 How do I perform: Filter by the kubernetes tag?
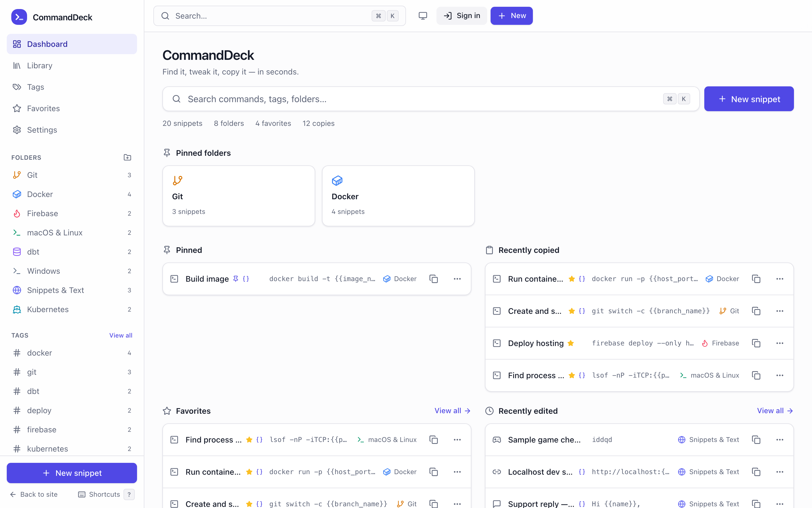[72, 448]
